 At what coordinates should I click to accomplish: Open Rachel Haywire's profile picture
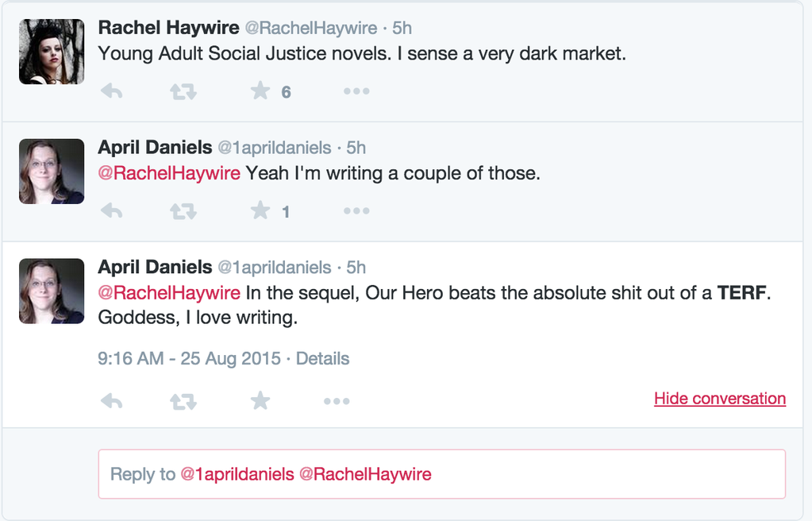52,52
